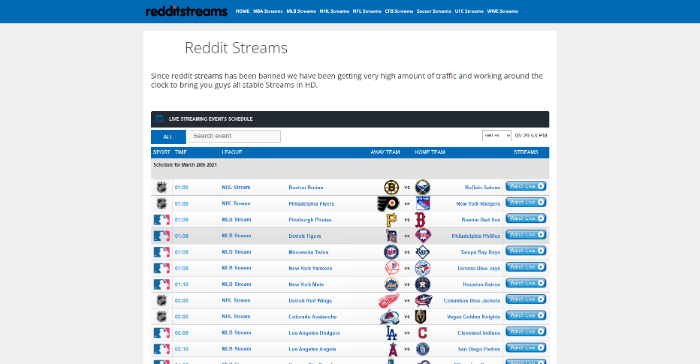Click the Vegas Golden Knights logo
Image resolution: width=700 pixels, height=364 pixels.
coord(421,317)
